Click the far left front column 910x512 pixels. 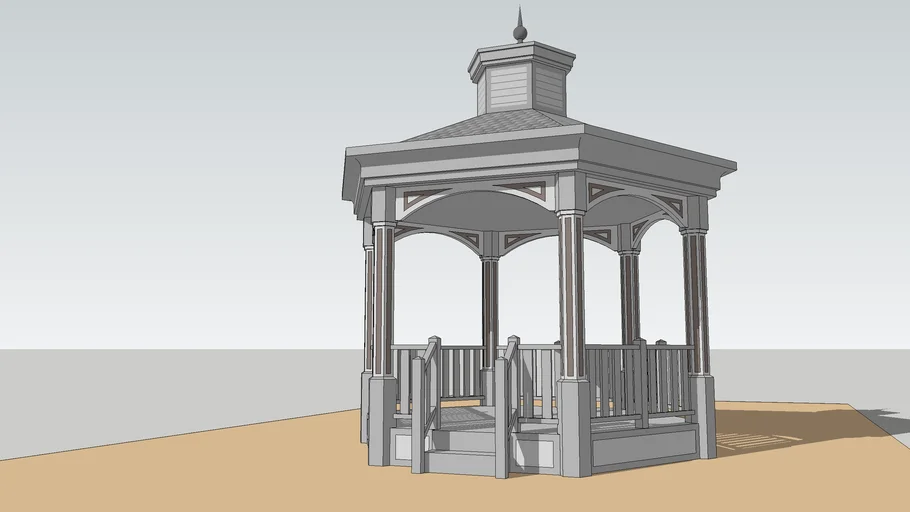(x=383, y=300)
